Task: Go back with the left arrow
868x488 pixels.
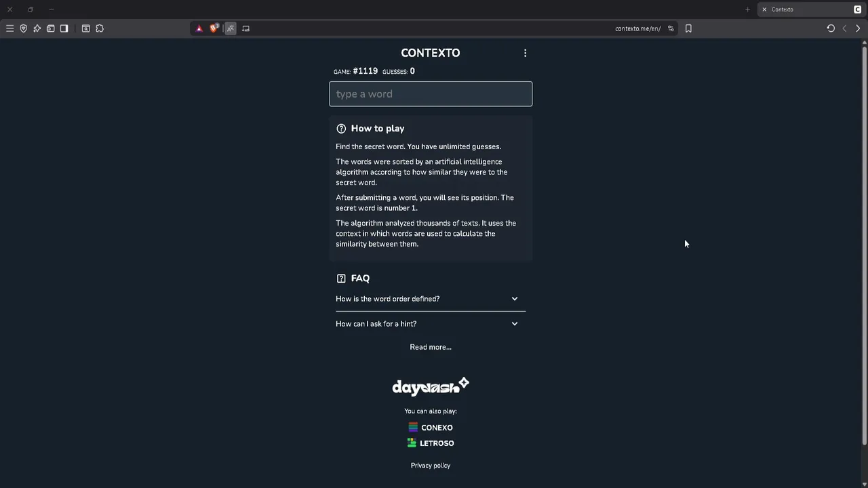Action: (x=844, y=28)
